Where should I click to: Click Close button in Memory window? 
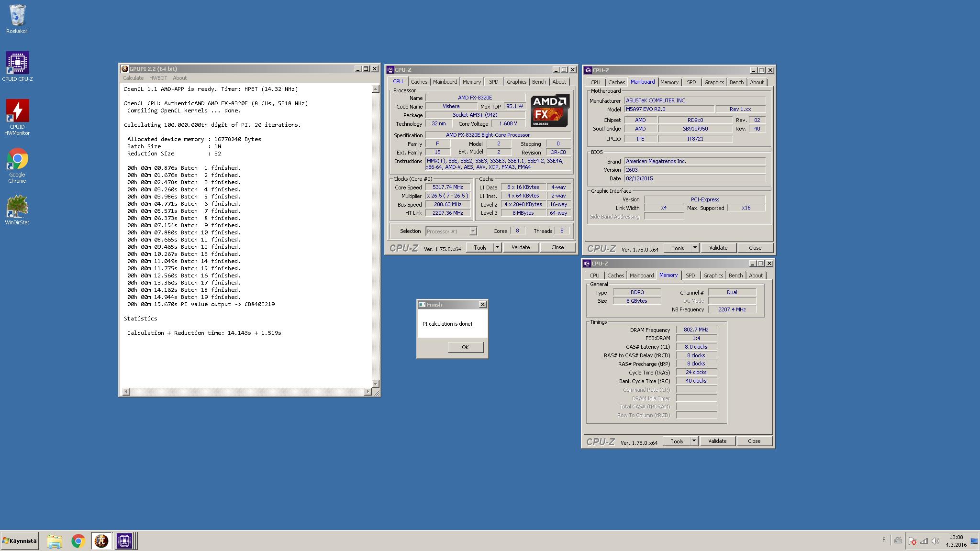[x=754, y=441]
